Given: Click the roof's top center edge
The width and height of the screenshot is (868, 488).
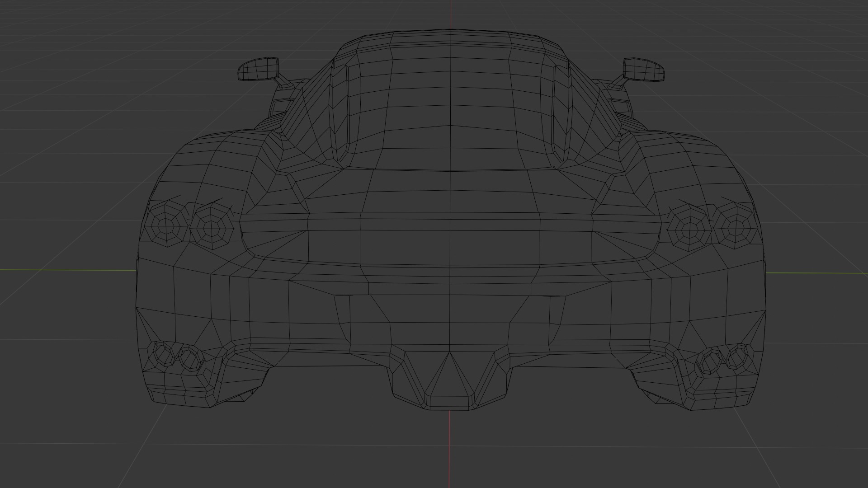Looking at the screenshot, I should coord(451,30).
